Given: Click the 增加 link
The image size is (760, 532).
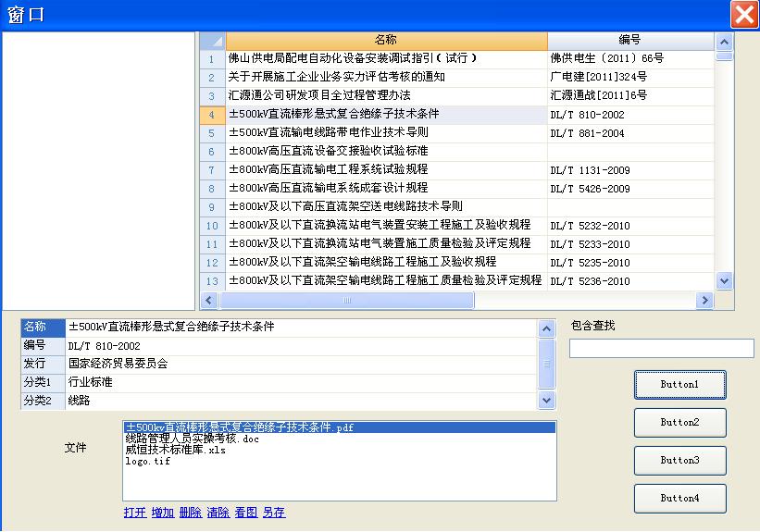Looking at the screenshot, I should point(162,513).
